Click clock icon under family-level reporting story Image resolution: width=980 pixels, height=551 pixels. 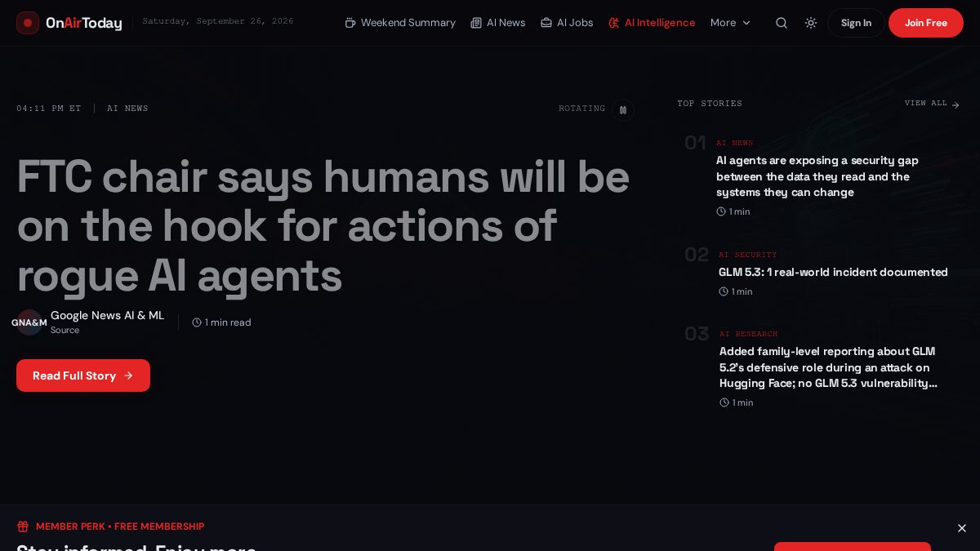[724, 402]
